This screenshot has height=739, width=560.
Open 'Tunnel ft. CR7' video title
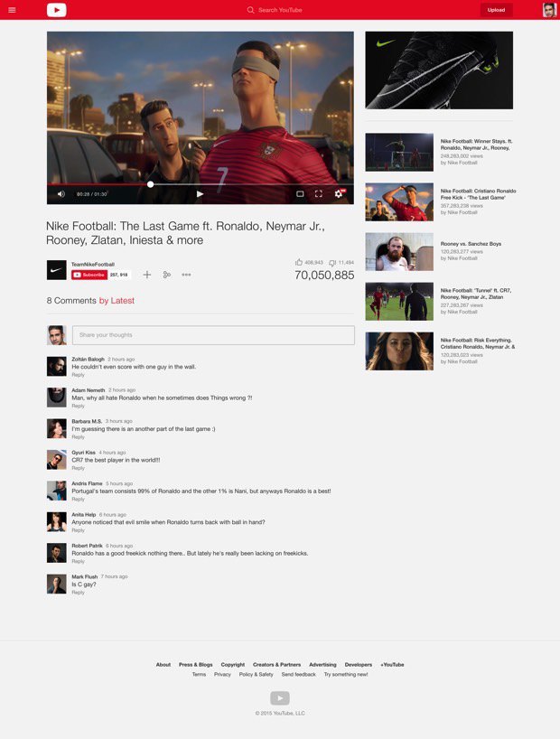476,294
